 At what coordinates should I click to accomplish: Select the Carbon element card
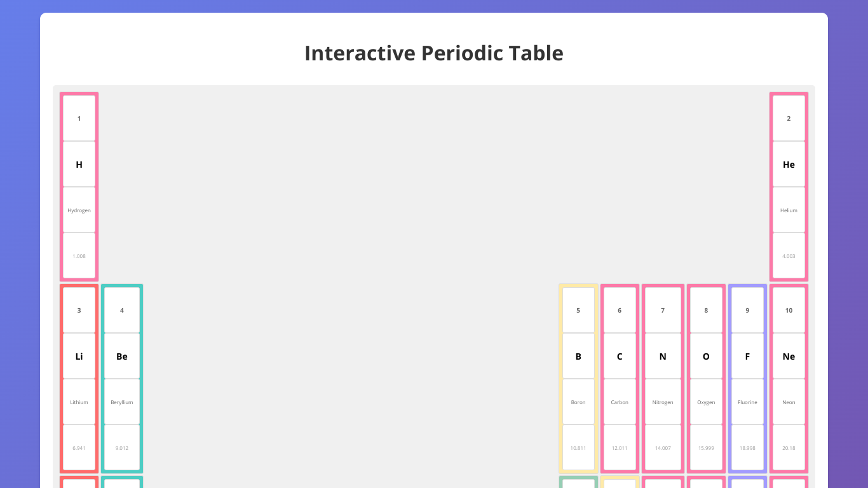pyautogui.click(x=620, y=378)
